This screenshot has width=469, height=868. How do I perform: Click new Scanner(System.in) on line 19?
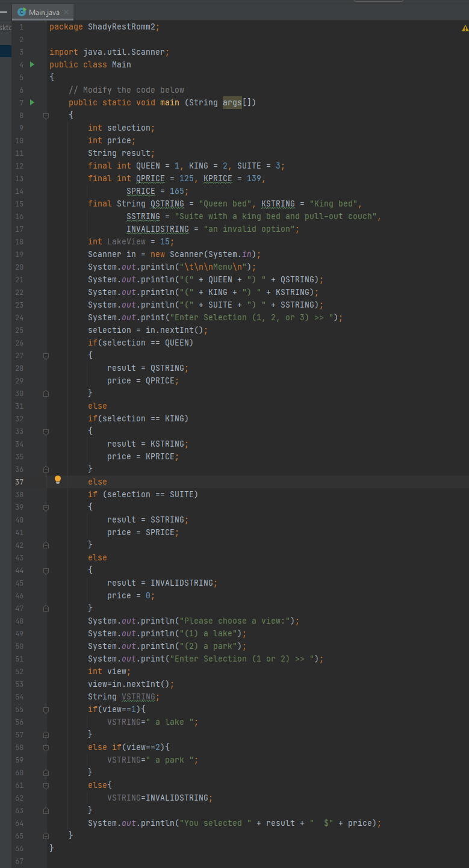click(x=203, y=254)
